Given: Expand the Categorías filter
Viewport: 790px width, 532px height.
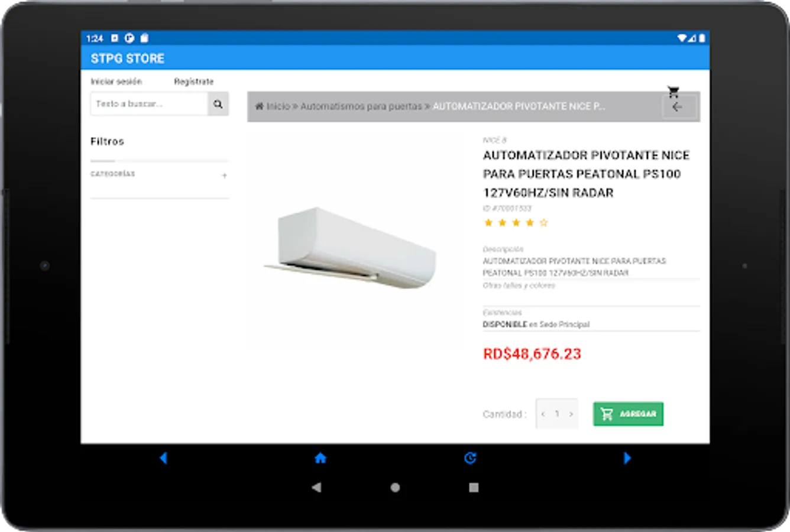Looking at the screenshot, I should click(224, 175).
